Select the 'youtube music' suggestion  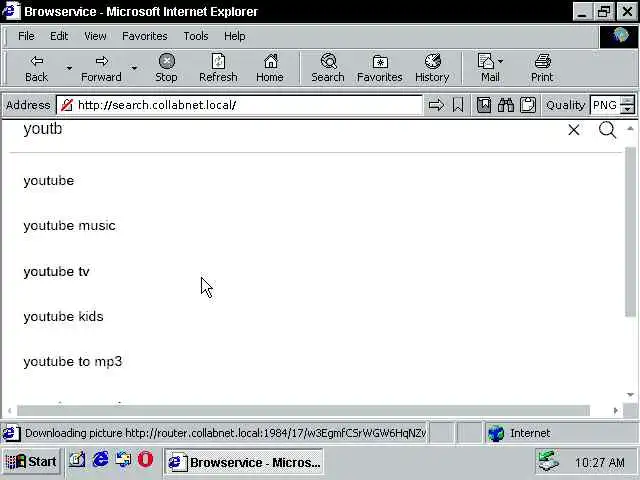click(69, 226)
